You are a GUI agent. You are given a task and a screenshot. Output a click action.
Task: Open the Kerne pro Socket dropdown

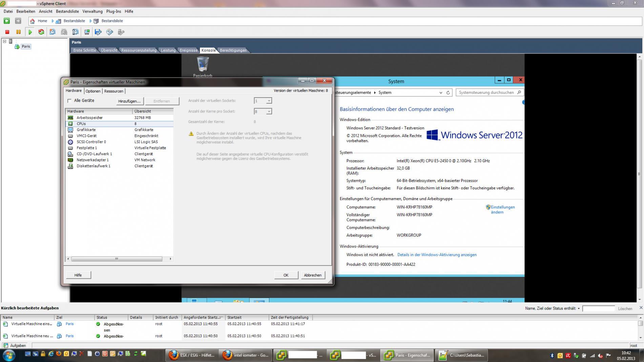click(x=269, y=111)
